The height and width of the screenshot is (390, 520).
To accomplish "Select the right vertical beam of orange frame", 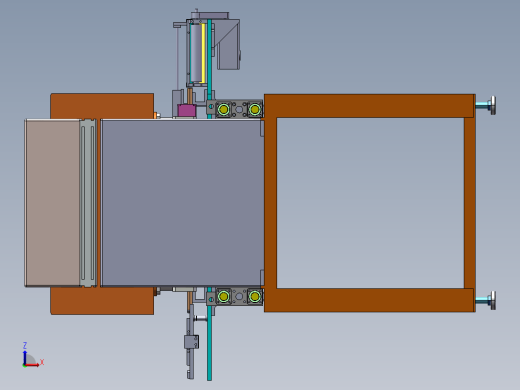I will [x=470, y=203].
